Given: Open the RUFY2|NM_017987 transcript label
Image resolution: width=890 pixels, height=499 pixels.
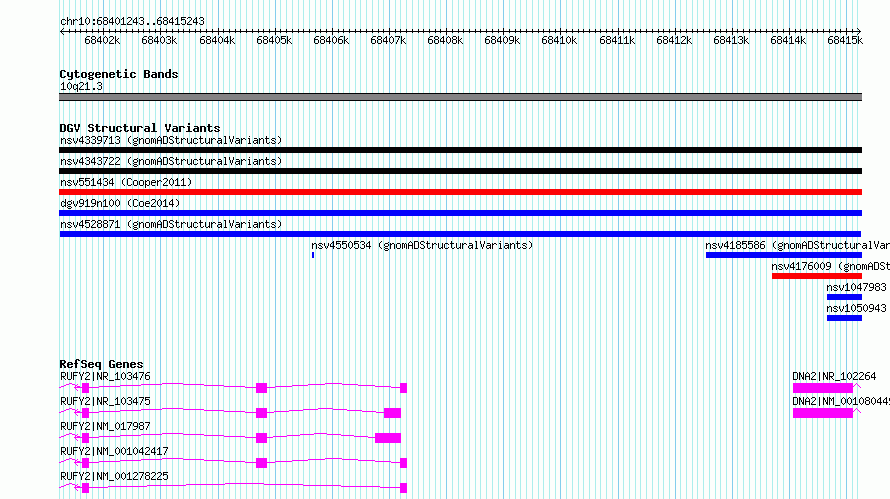Looking at the screenshot, I should [x=105, y=426].
